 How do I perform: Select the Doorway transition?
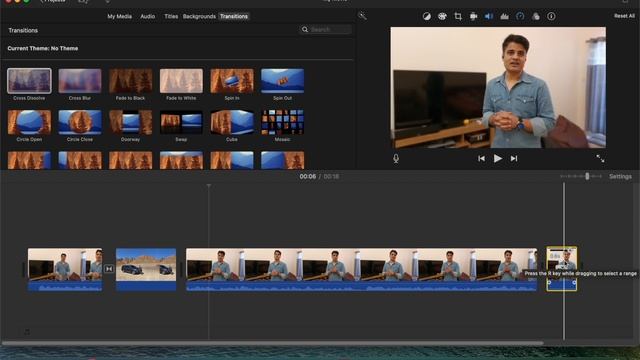pyautogui.click(x=131, y=122)
